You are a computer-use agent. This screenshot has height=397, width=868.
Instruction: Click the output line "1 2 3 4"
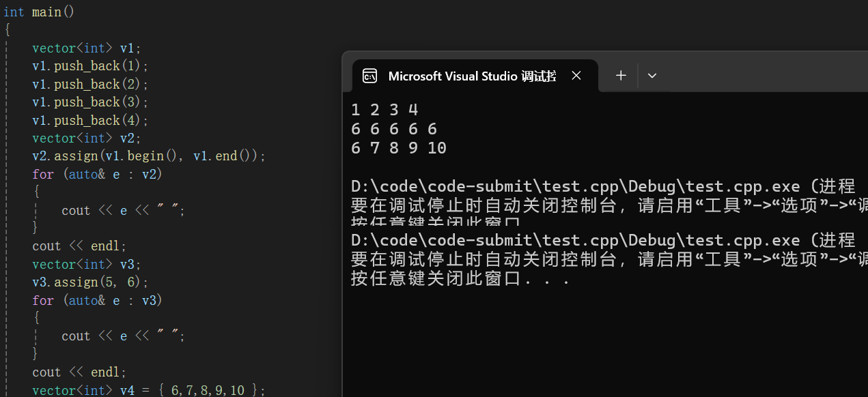[x=384, y=110]
